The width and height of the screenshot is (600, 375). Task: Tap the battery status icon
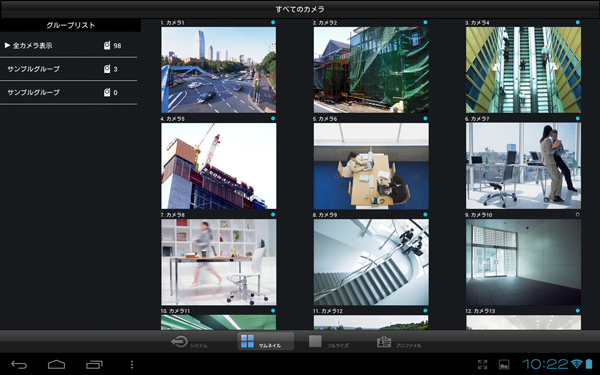[589, 364]
